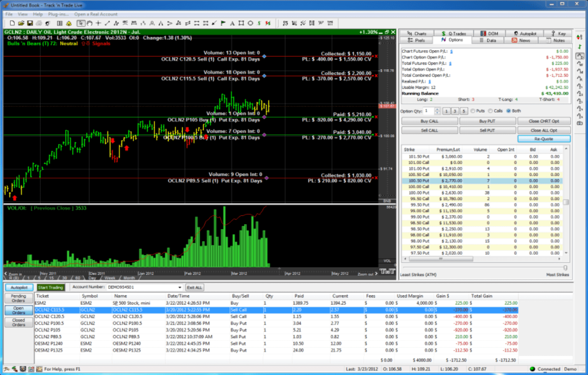Click the blue dollar link beside Realized P/L
Viewport: 588px width, 375px height.
coord(430,81)
